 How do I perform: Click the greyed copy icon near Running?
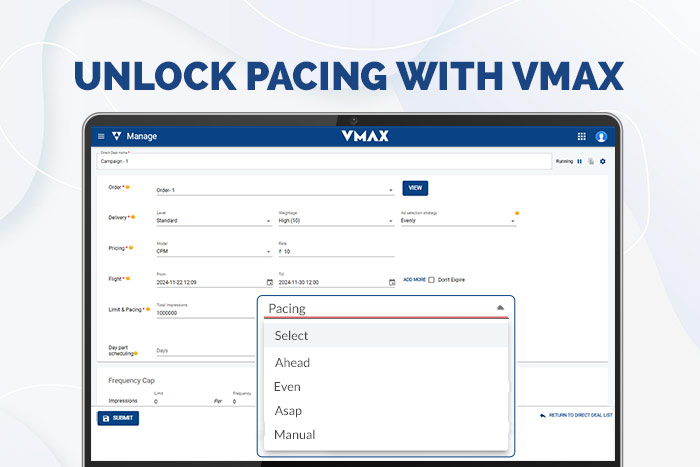tap(591, 161)
